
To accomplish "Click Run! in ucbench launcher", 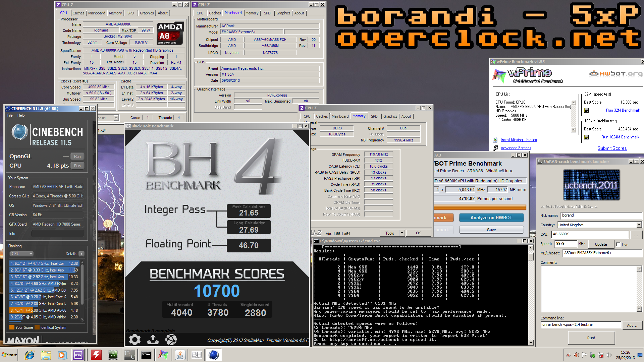I will pos(591,338).
